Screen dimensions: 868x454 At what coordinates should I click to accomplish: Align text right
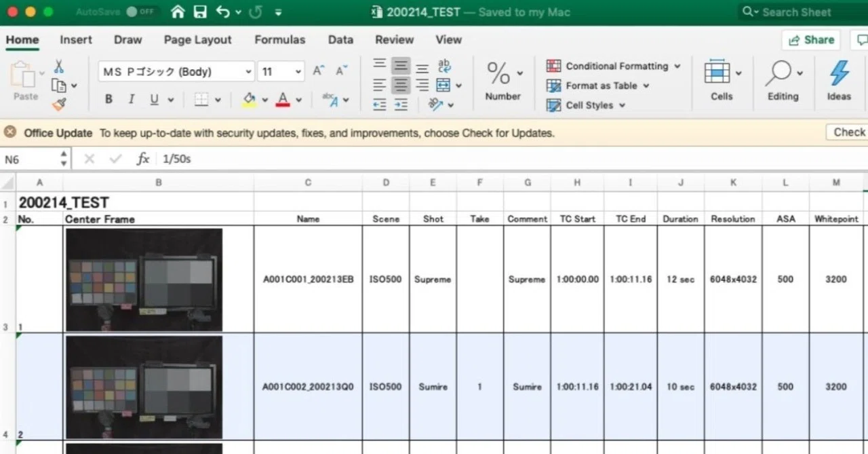pos(422,86)
